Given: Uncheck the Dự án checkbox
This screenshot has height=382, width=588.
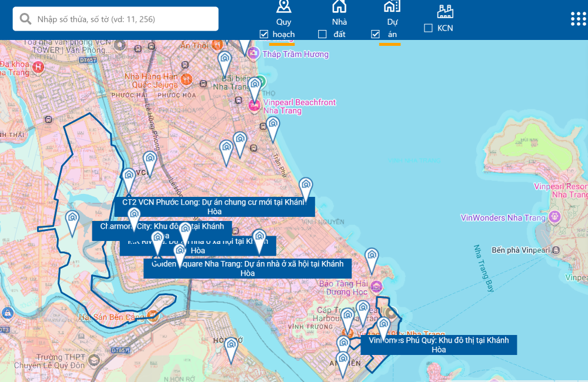Looking at the screenshot, I should [375, 34].
